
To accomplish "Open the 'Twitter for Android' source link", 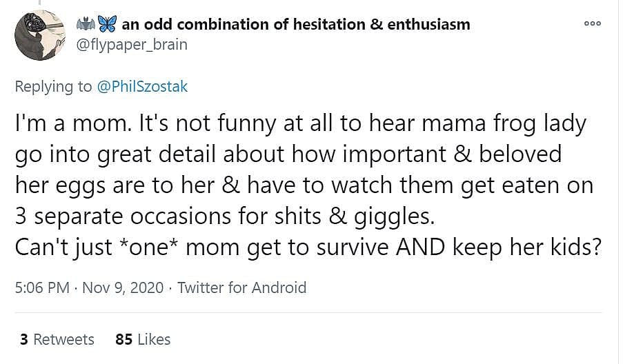I will coord(241,287).
